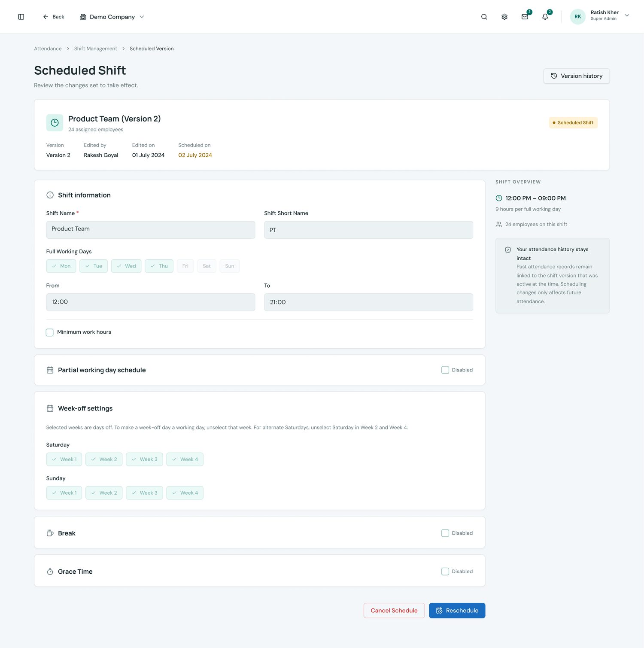The width and height of the screenshot is (644, 648).
Task: Open the mail inbox icon
Action: (525, 17)
